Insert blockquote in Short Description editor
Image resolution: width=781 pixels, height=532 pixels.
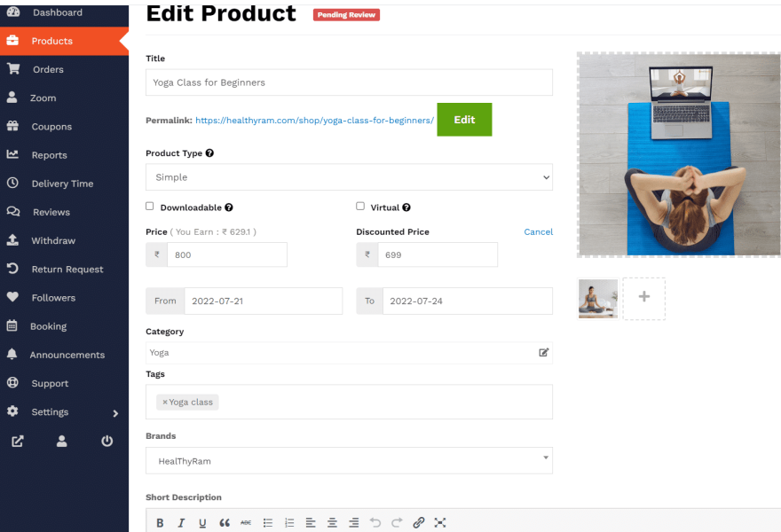225,523
